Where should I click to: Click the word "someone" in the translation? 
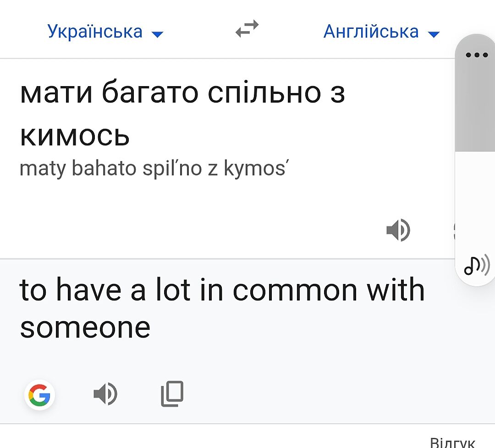(x=85, y=327)
